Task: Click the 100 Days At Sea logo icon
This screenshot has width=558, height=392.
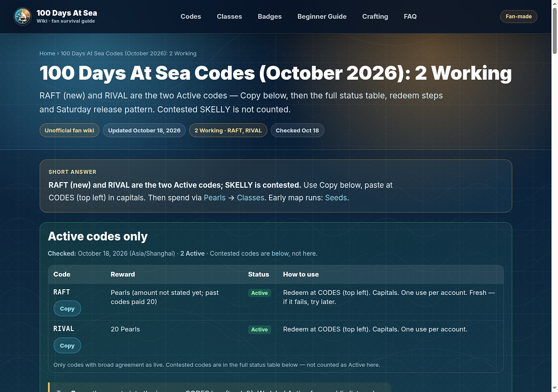Action: click(23, 17)
